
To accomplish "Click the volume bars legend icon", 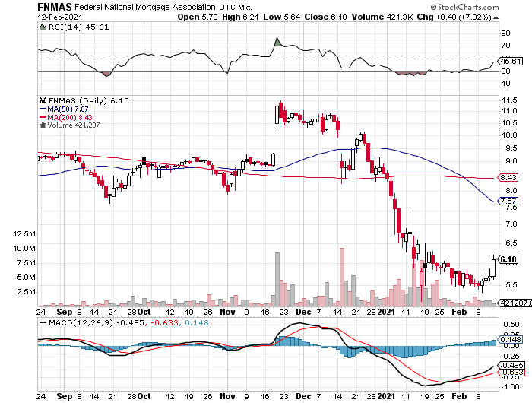I will 43,125.
